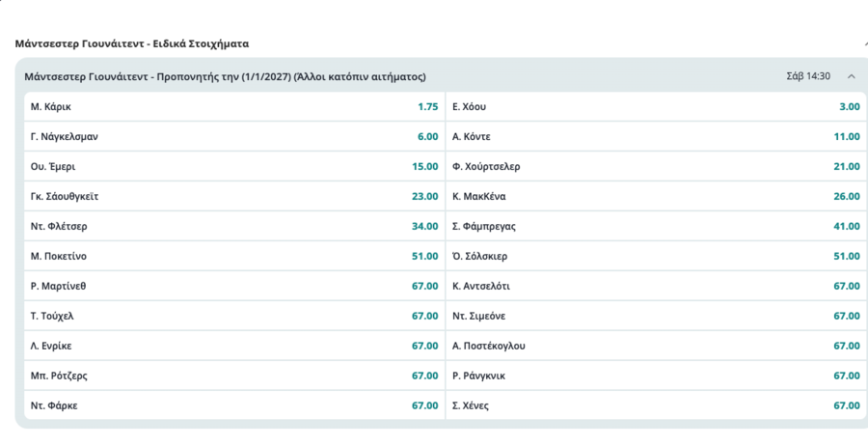Image resolution: width=868 pixels, height=446 pixels.
Task: Select Μ. Ποκετίνο at 51.00
Action: pyautogui.click(x=234, y=256)
